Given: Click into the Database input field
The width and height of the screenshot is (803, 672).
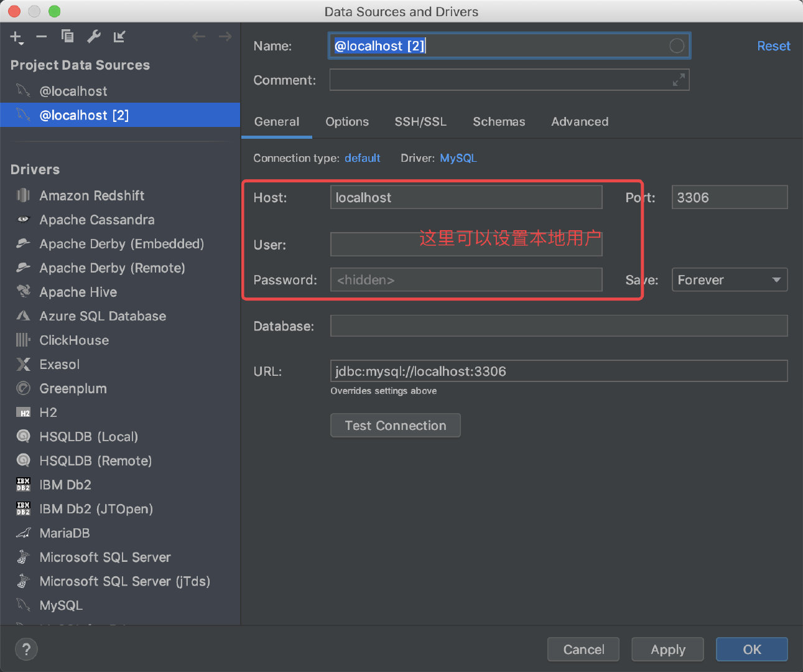Looking at the screenshot, I should pos(559,326).
